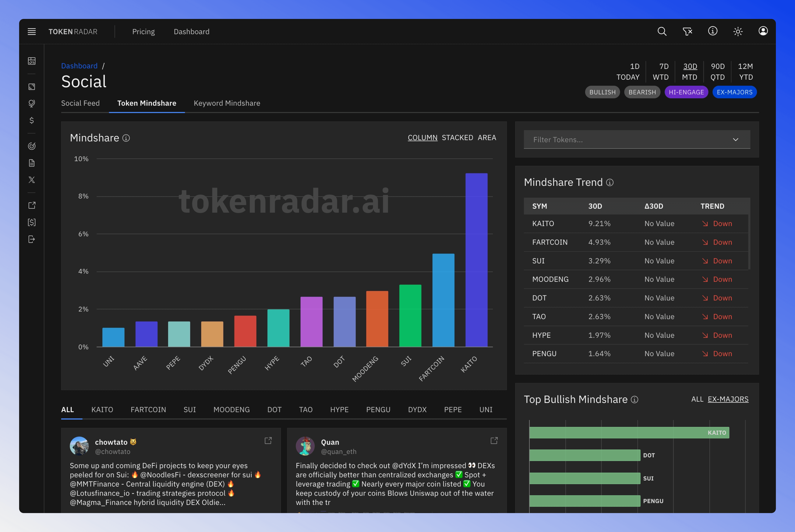
Task: Click the KAITO bar in Top Bullish chart
Action: (x=629, y=433)
